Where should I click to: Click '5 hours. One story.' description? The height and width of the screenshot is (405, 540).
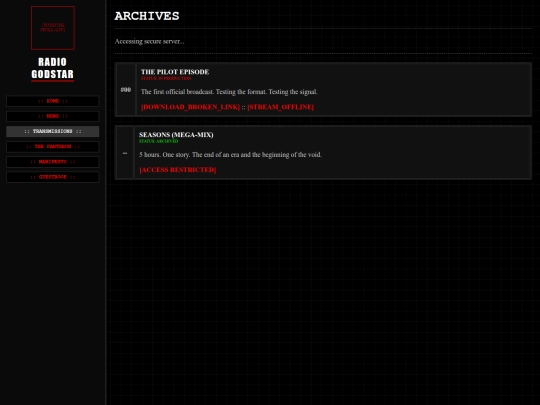click(230, 155)
